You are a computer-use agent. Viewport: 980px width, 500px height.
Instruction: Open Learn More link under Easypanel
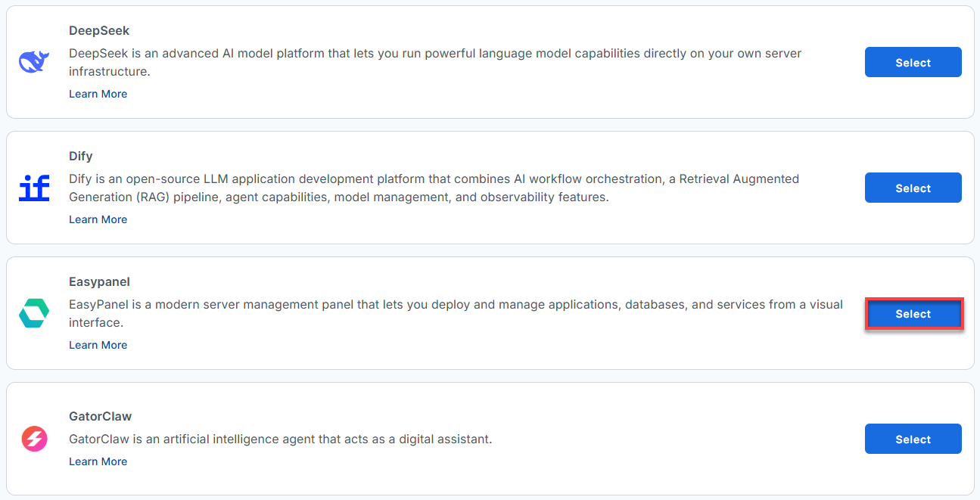pyautogui.click(x=98, y=345)
